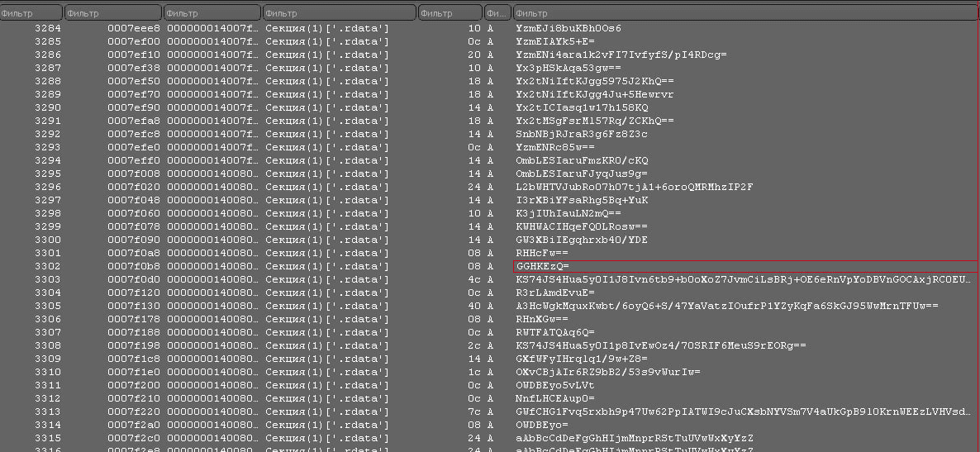
Task: Click row number 3284
Action: [47, 28]
